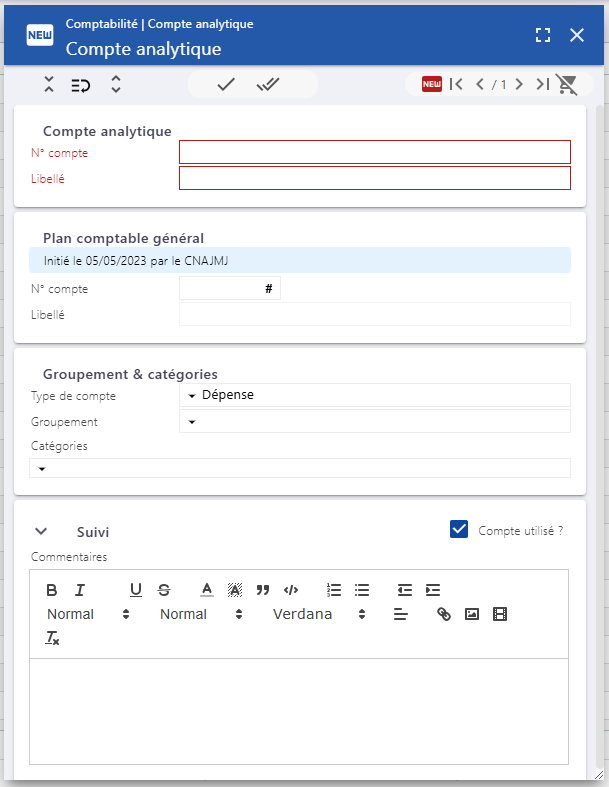609x787 pixels.
Task: Decrease the indent
Action: (405, 590)
